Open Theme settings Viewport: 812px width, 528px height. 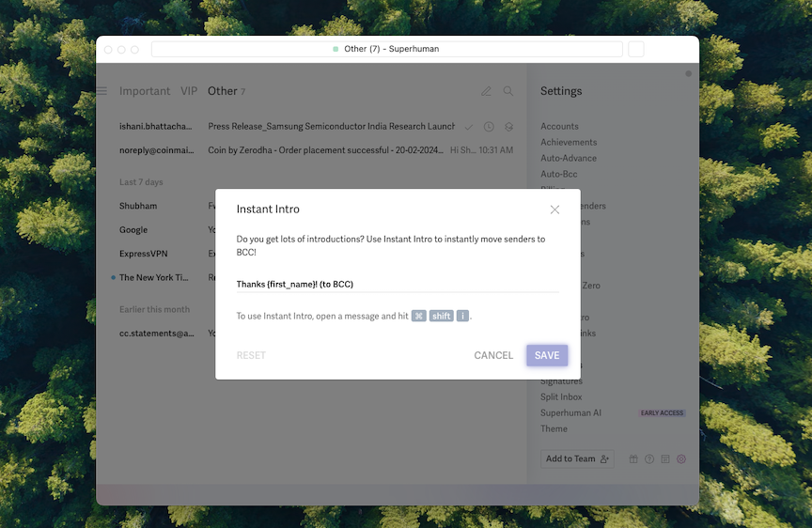[554, 428]
